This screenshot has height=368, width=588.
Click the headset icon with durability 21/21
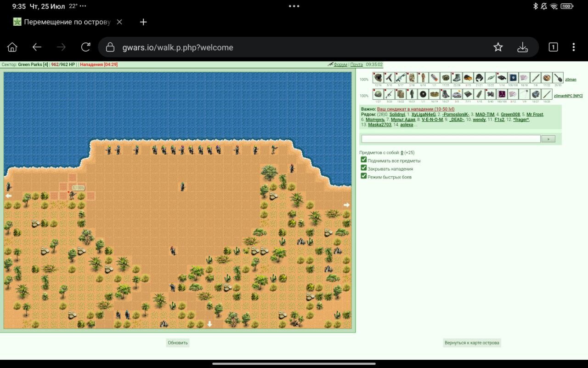[479, 77]
